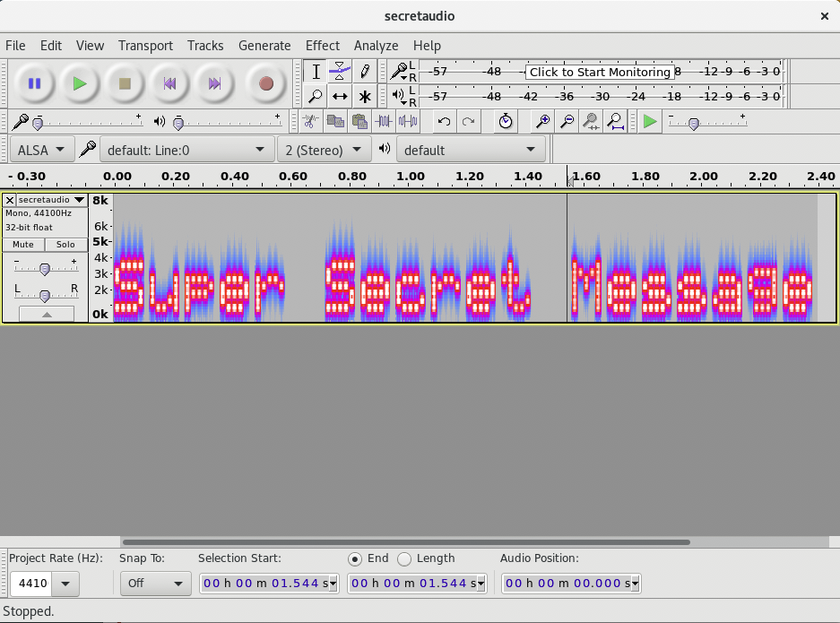This screenshot has height=623, width=840.
Task: Open the Snap To Off dropdown
Action: tap(155, 584)
